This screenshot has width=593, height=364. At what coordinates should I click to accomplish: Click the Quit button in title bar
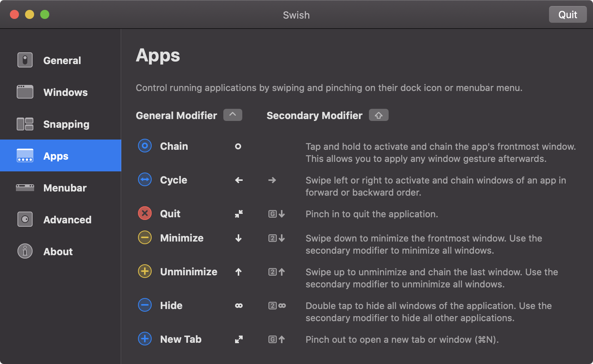coord(568,15)
